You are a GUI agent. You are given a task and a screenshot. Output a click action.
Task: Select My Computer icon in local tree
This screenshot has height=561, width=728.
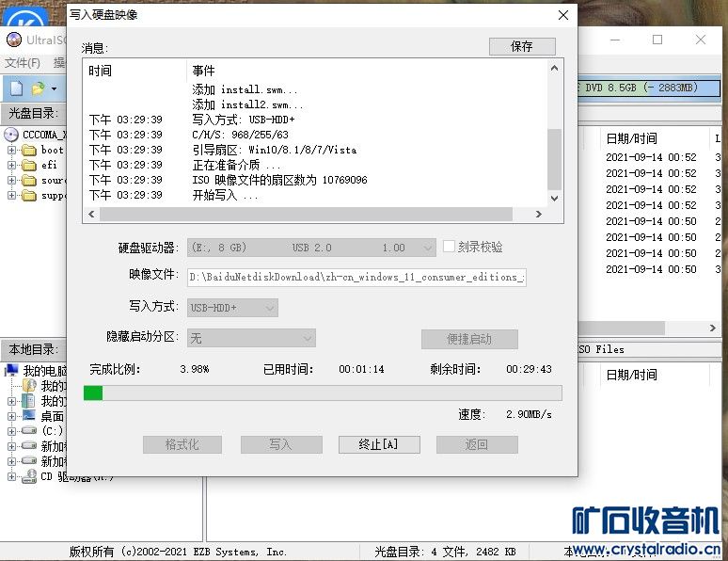click(11, 371)
